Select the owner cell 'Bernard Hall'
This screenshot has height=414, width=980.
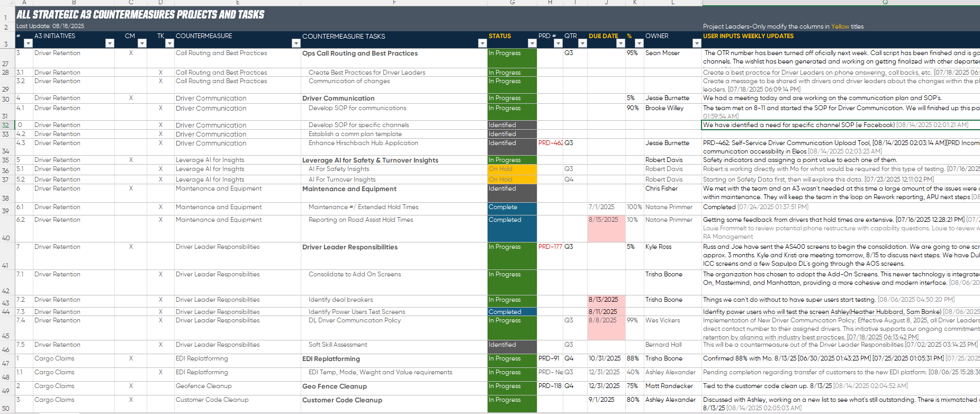pyautogui.click(x=673, y=347)
